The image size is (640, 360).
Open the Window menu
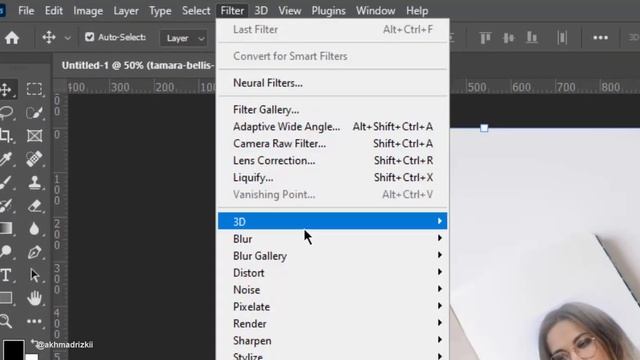coord(376,11)
